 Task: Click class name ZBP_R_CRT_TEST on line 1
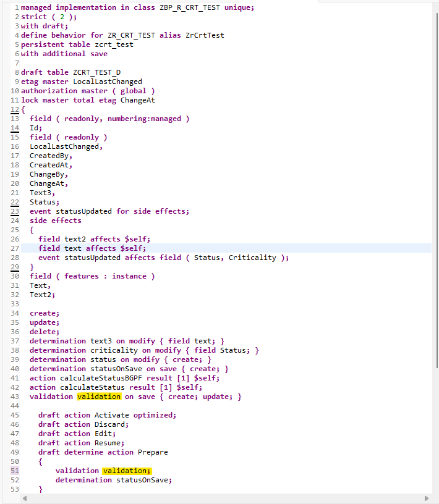pos(190,7)
